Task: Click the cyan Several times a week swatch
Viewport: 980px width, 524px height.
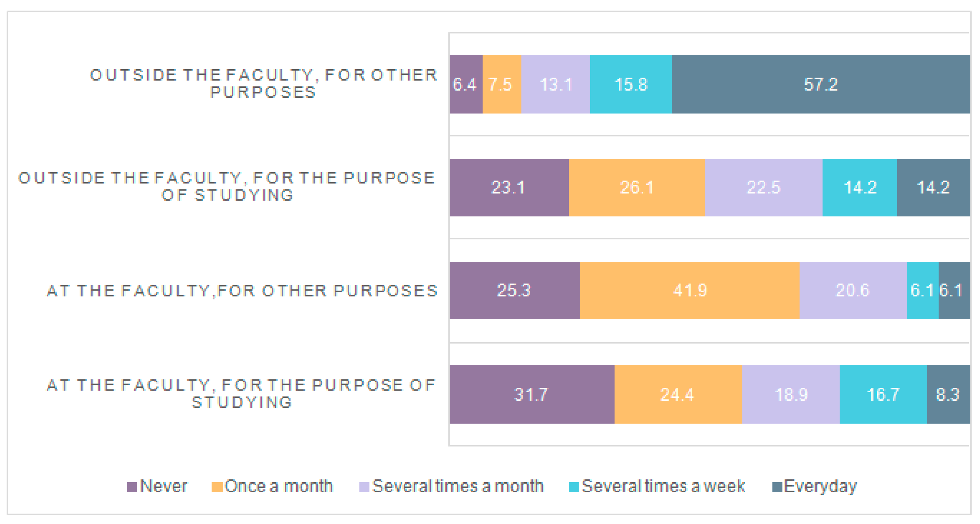Action: pyautogui.click(x=573, y=487)
